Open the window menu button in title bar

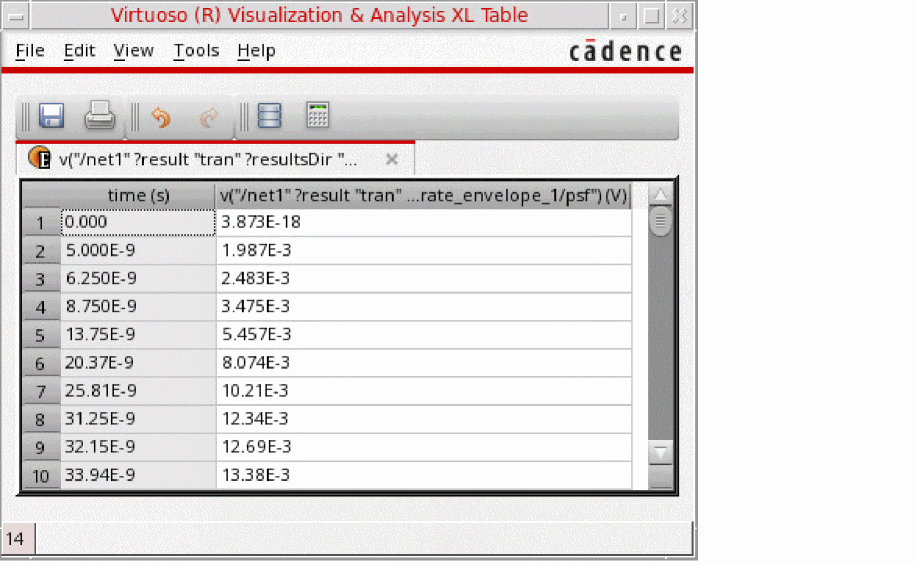pyautogui.click(x=16, y=16)
